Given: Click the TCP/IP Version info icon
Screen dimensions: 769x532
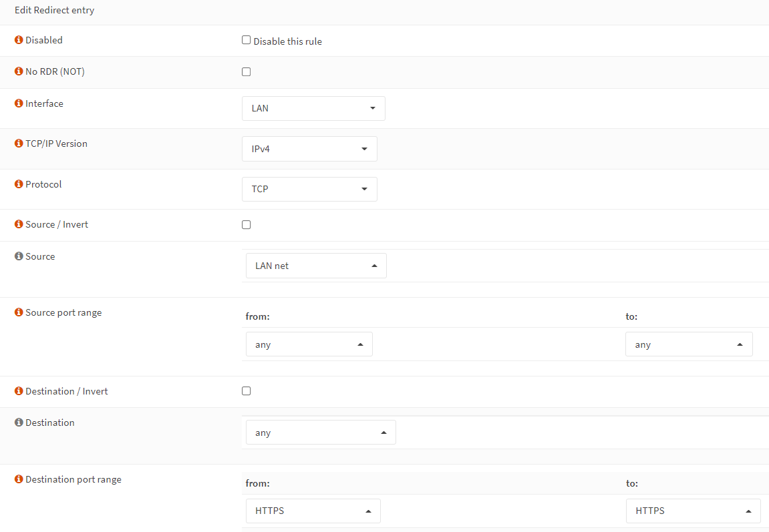Looking at the screenshot, I should [19, 144].
